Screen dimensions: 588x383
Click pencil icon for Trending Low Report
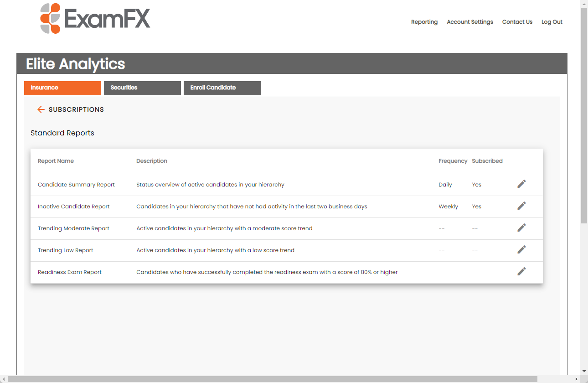tap(521, 249)
